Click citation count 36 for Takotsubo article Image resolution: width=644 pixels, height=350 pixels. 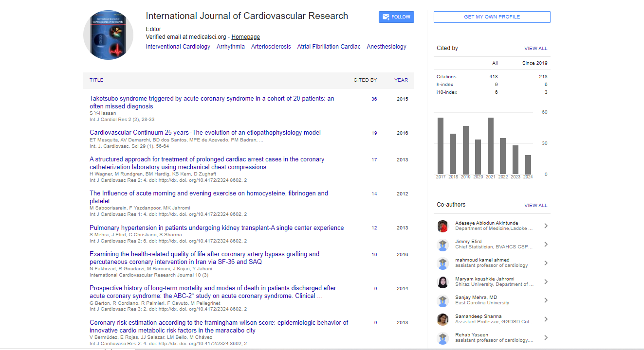point(374,99)
